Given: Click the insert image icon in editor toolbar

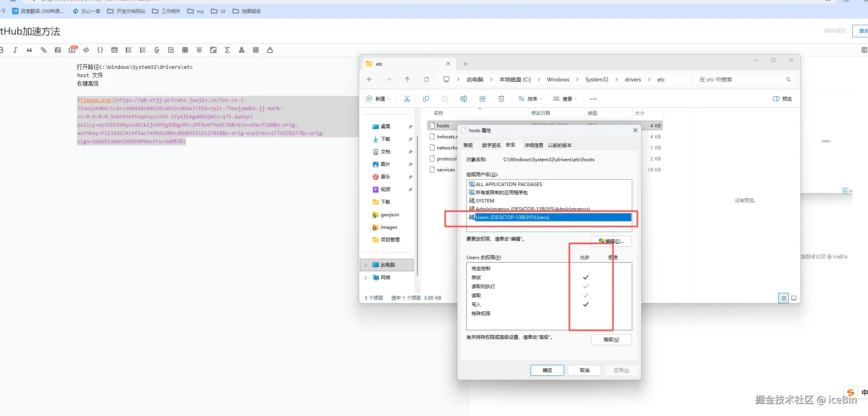Looking at the screenshot, I should [58, 50].
